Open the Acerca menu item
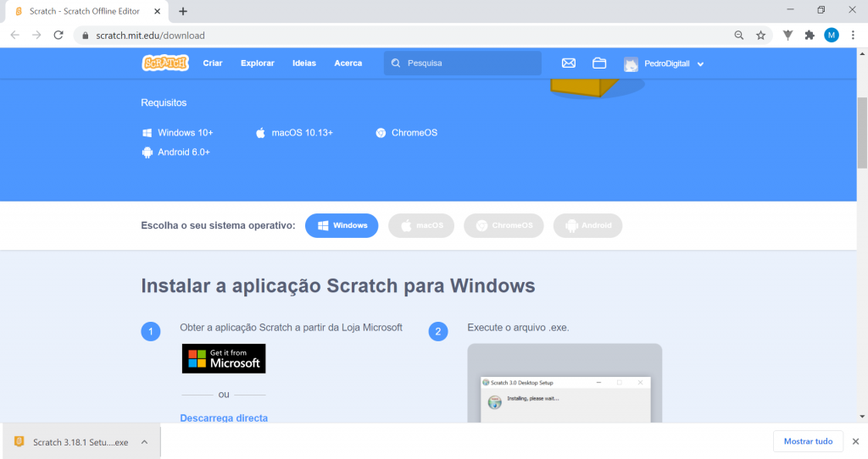 (x=348, y=63)
